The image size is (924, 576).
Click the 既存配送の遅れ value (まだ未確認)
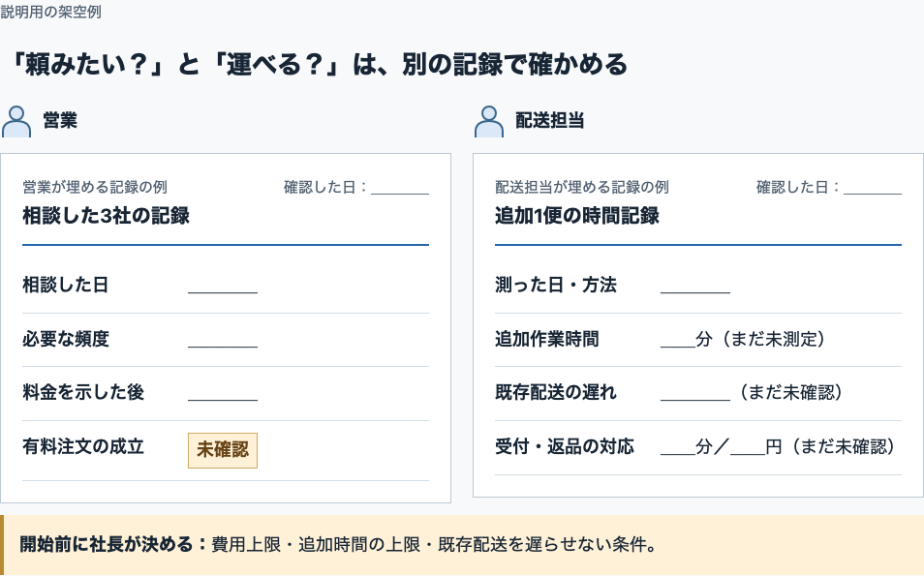point(752,392)
